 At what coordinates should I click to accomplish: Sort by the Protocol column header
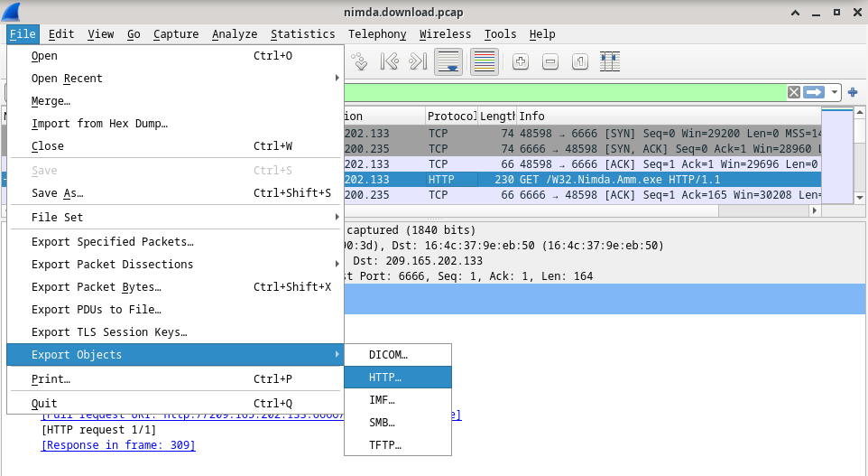[452, 116]
